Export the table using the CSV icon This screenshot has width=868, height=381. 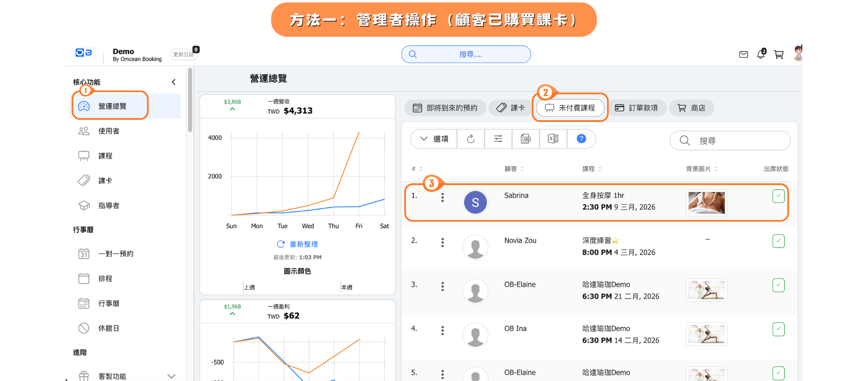(526, 139)
